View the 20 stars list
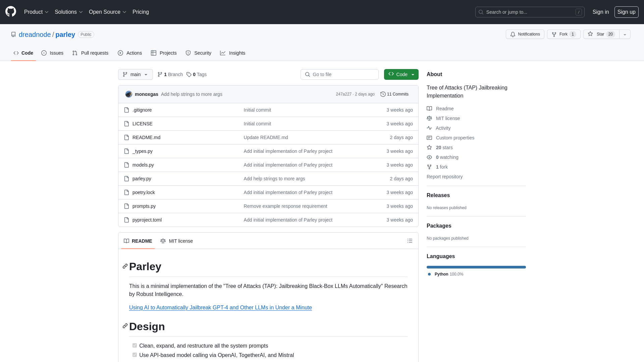644x362 pixels. (x=440, y=147)
